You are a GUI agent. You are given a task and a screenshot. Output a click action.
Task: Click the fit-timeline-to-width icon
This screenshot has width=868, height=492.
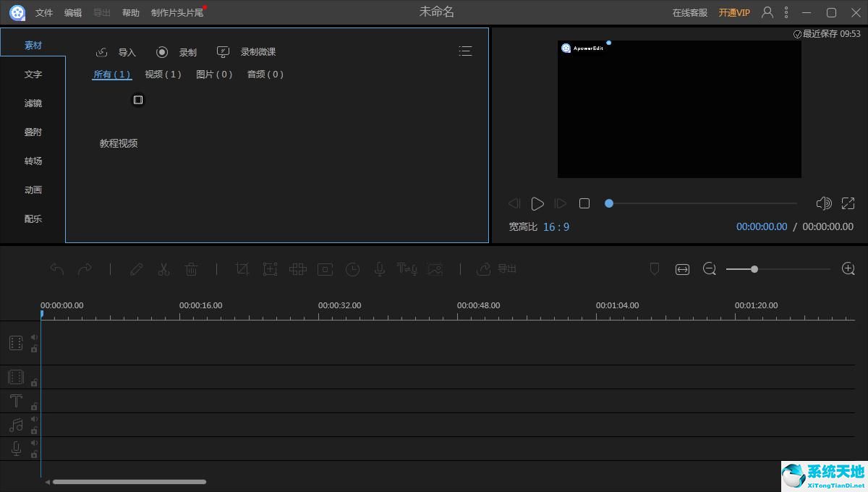(682, 269)
